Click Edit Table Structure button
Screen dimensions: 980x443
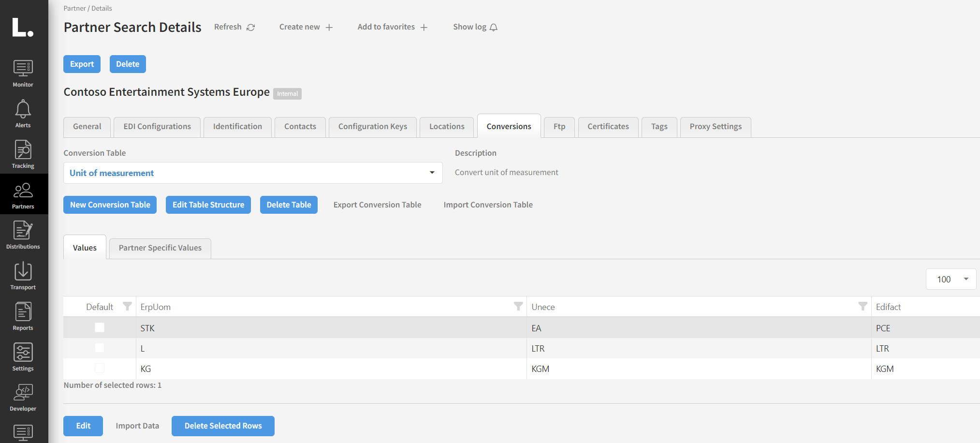(x=208, y=205)
